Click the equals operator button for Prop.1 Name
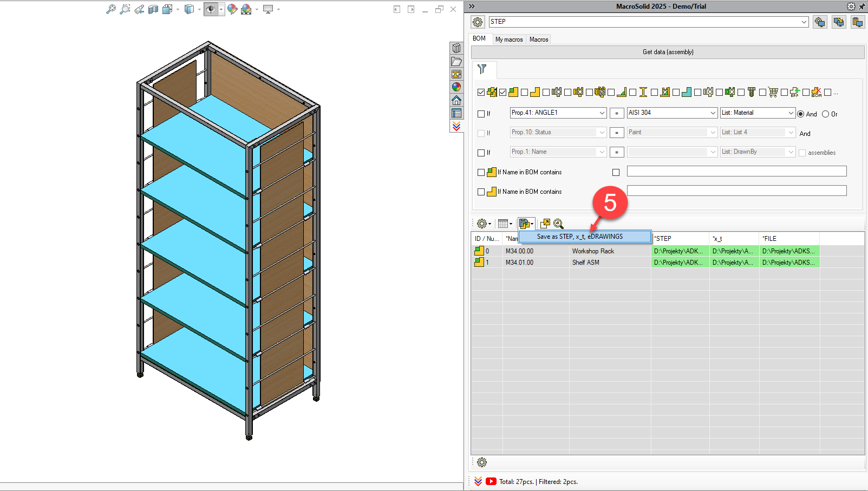The width and height of the screenshot is (868, 491). coord(617,152)
